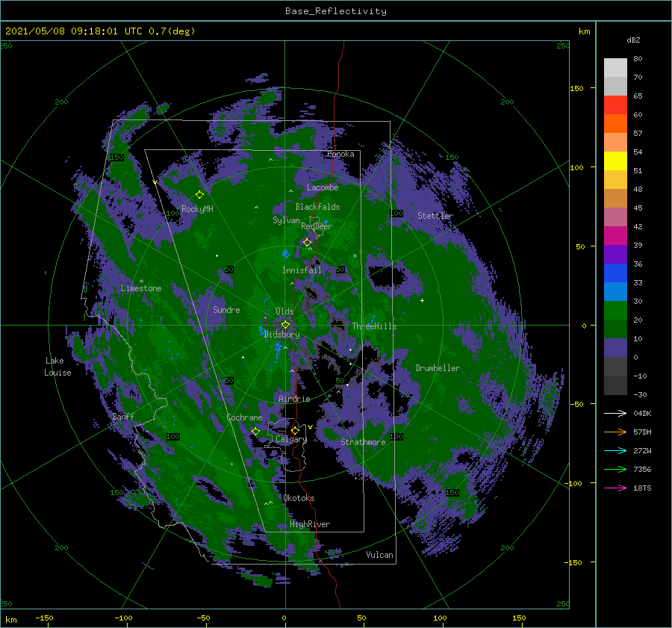Click the RedDeer city label
This screenshot has height=628, width=672.
point(317,226)
